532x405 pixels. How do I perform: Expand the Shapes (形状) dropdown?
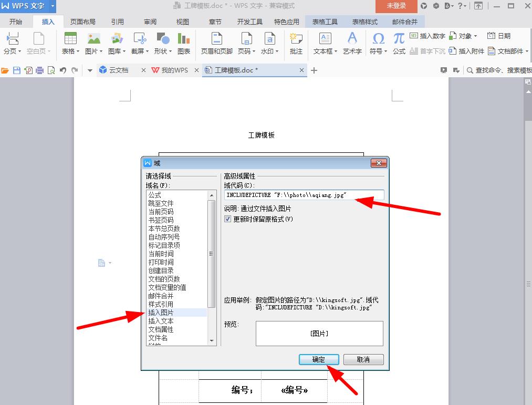[x=171, y=51]
